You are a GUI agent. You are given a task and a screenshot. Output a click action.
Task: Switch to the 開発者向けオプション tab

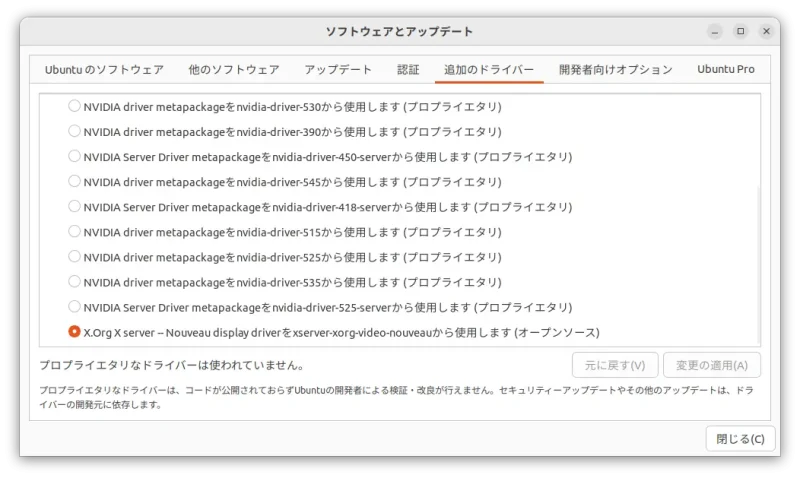point(616,69)
